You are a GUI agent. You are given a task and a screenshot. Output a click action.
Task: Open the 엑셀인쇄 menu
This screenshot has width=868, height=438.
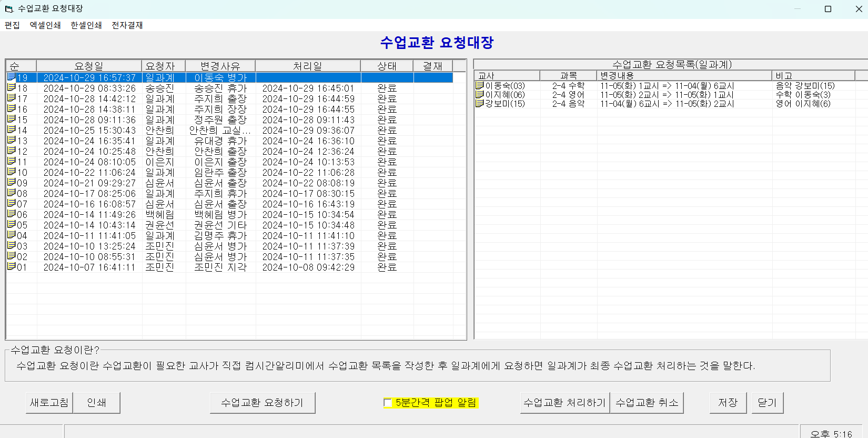[45, 25]
